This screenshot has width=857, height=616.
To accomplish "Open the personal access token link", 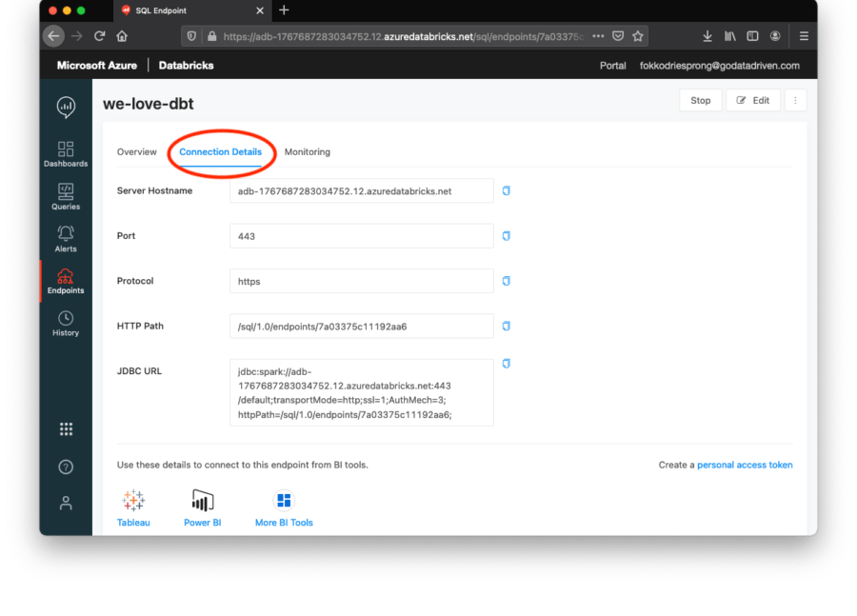I will (x=745, y=466).
